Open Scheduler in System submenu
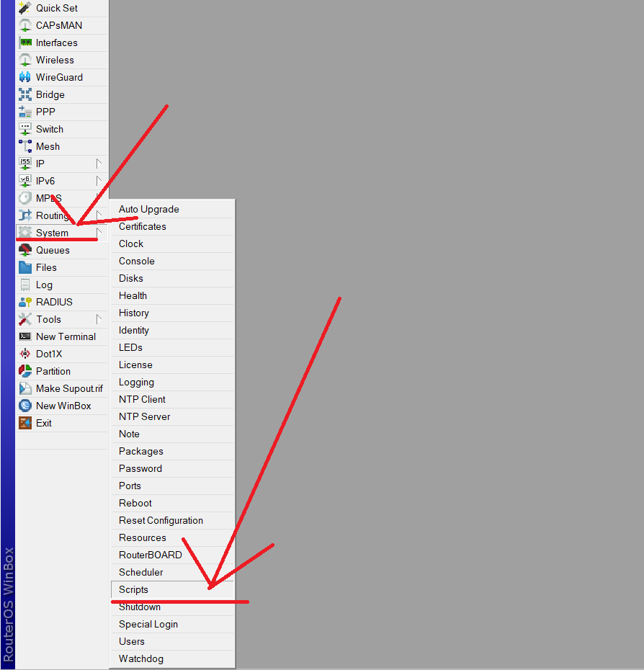The width and height of the screenshot is (644, 670). pos(173,573)
